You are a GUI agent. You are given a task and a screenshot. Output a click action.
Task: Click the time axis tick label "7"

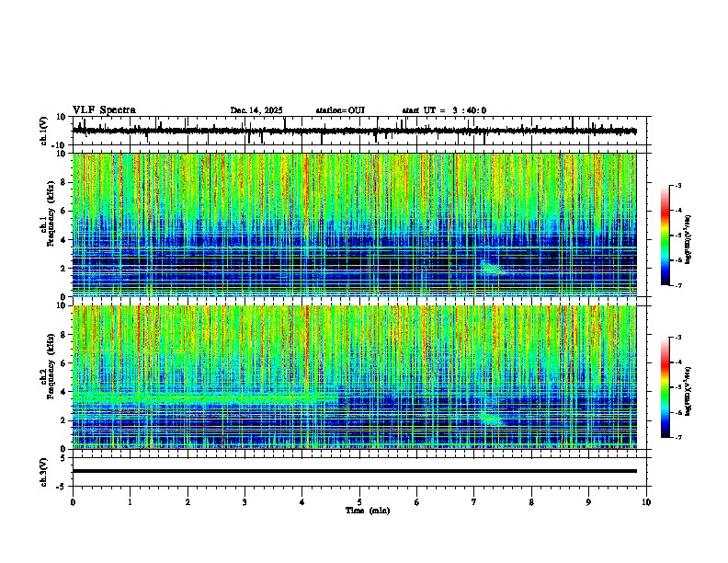474,502
